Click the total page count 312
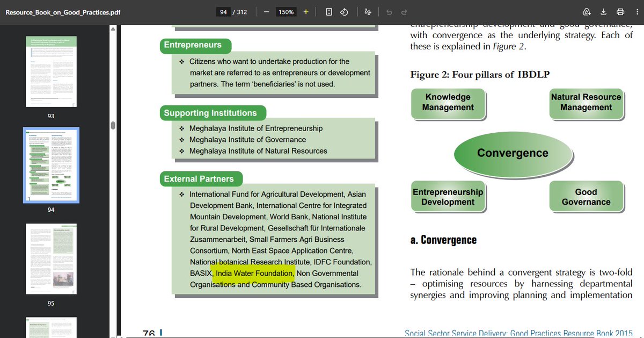 (x=241, y=12)
